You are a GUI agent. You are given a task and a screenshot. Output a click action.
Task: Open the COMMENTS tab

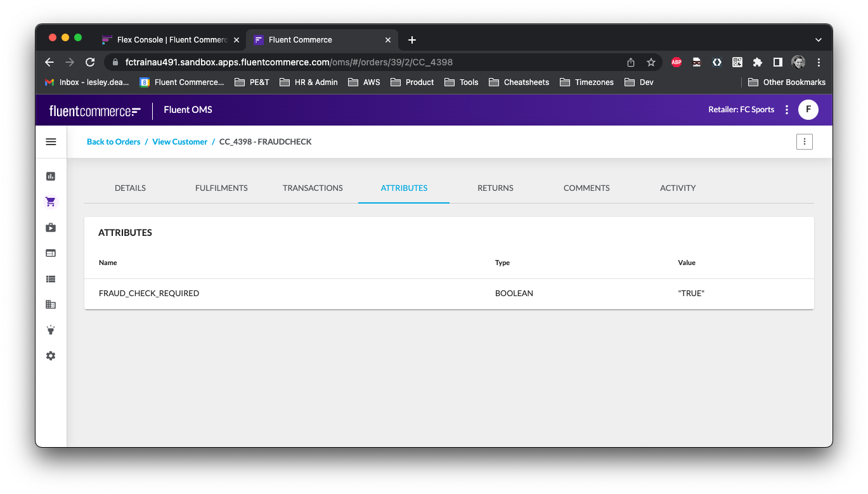[586, 188]
